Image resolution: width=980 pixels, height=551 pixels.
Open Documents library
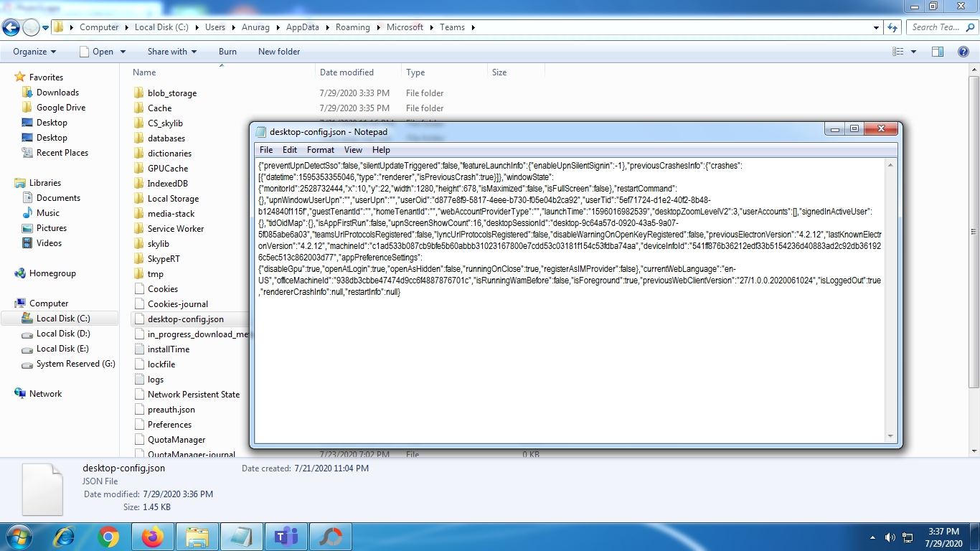(x=58, y=198)
